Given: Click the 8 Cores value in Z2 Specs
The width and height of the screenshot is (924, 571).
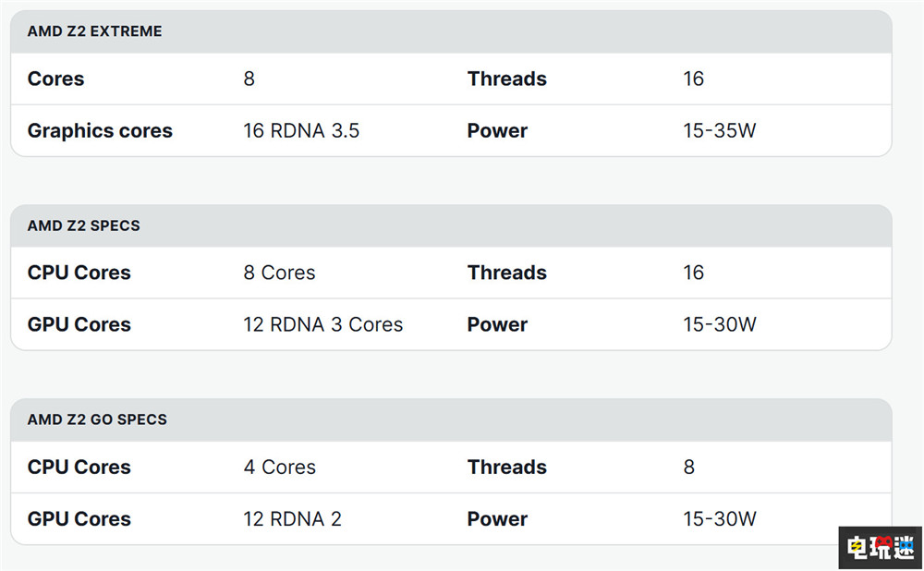Looking at the screenshot, I should (x=279, y=273).
